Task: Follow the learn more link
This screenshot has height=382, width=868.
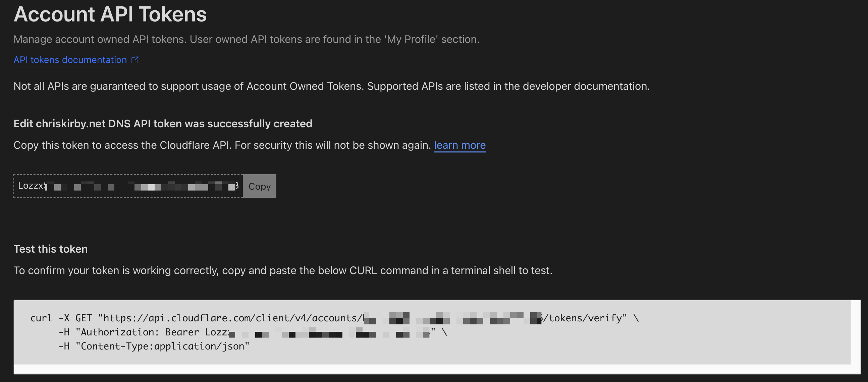Action: 459,145
